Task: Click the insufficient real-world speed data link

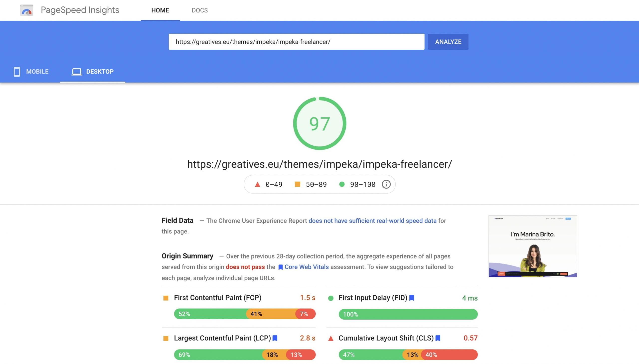Action: point(372,221)
